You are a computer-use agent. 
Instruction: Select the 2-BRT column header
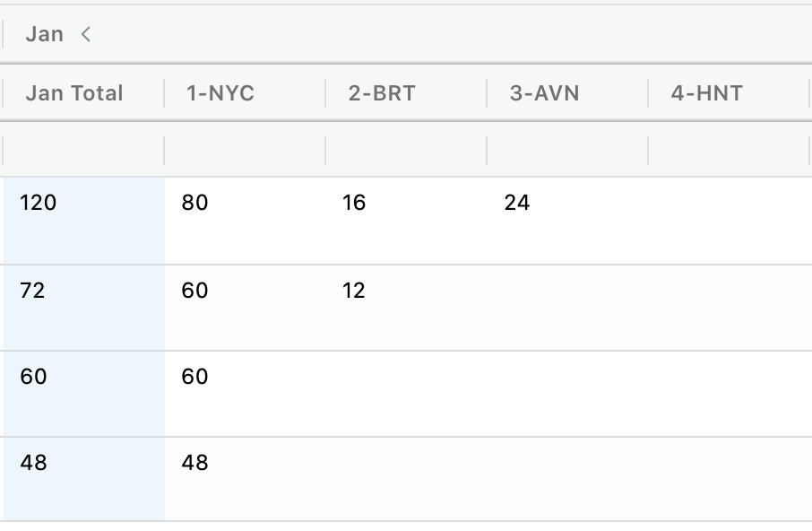click(382, 93)
